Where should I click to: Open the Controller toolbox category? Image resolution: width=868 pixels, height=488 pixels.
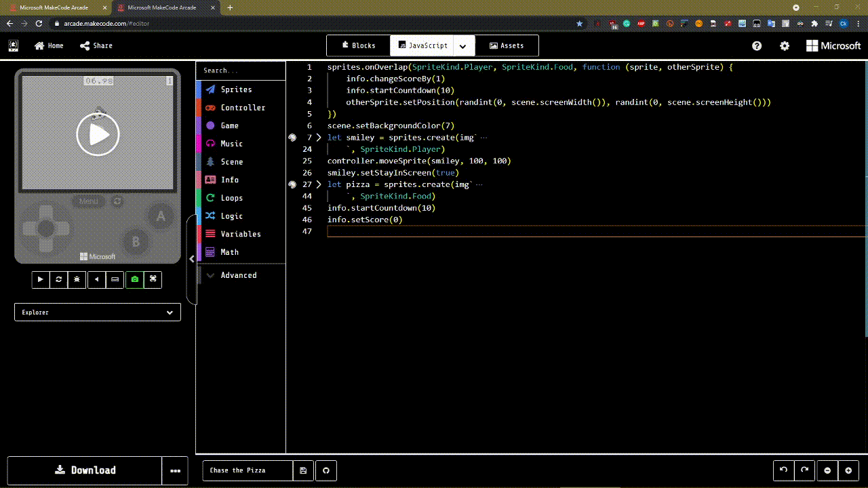(241, 108)
